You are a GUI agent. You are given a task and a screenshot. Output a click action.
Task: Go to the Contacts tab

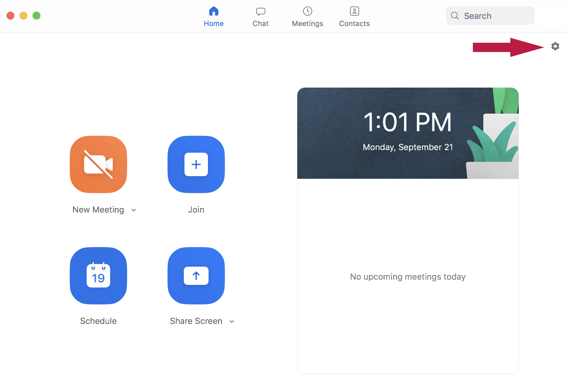(354, 16)
